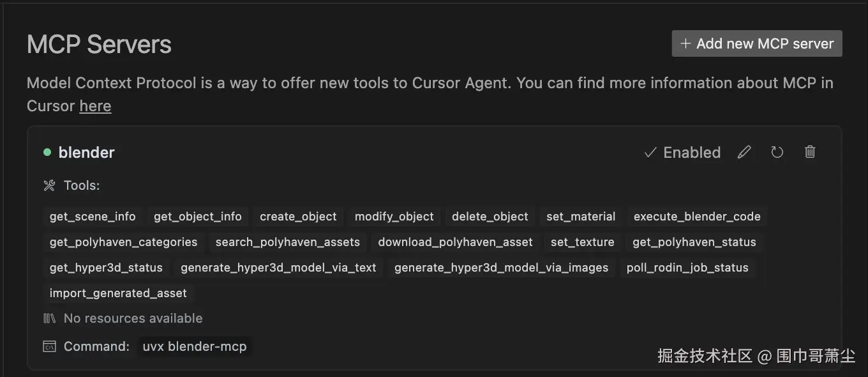Click the import_generated_asset tool
The height and width of the screenshot is (377, 868).
(118, 293)
